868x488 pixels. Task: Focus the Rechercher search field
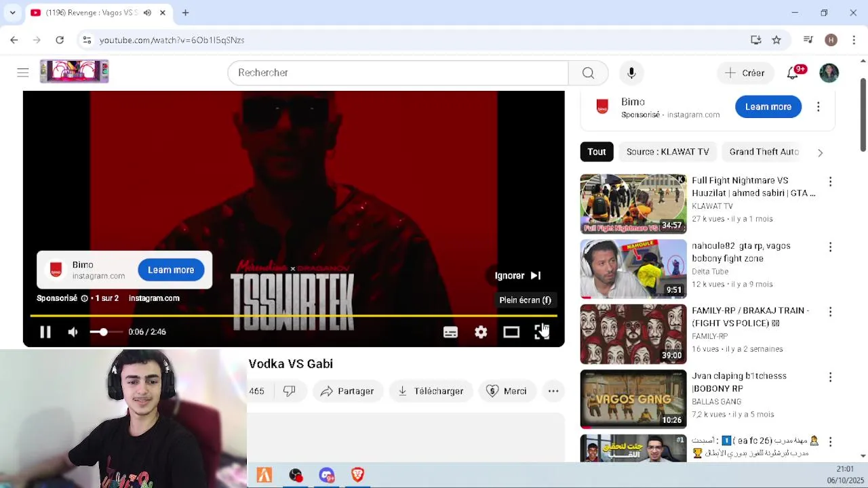tap(398, 73)
